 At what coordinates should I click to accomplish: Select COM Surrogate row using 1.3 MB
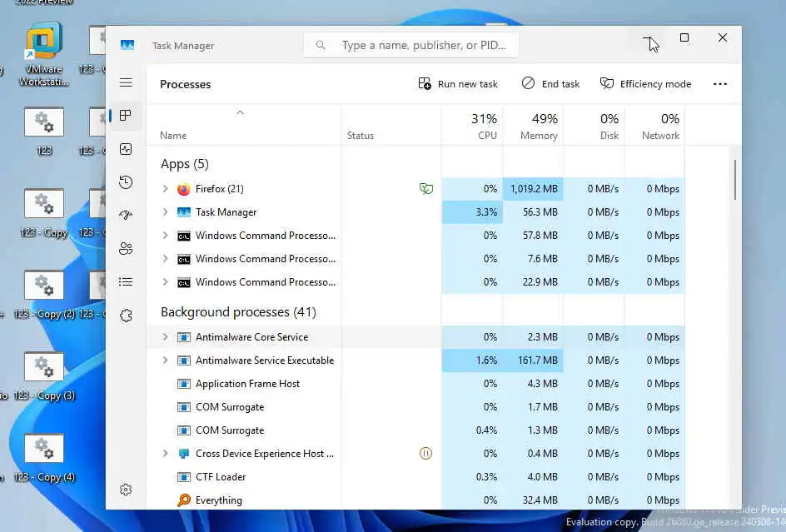[416, 430]
